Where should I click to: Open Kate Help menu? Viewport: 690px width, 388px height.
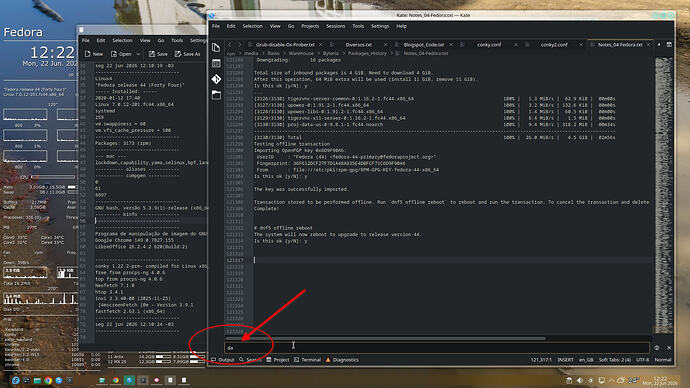click(401, 26)
